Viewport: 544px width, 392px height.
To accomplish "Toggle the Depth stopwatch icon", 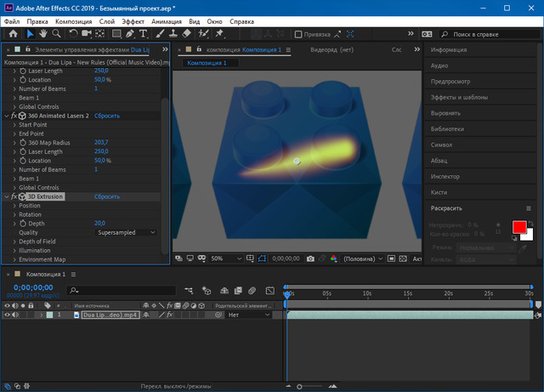I will (23, 223).
